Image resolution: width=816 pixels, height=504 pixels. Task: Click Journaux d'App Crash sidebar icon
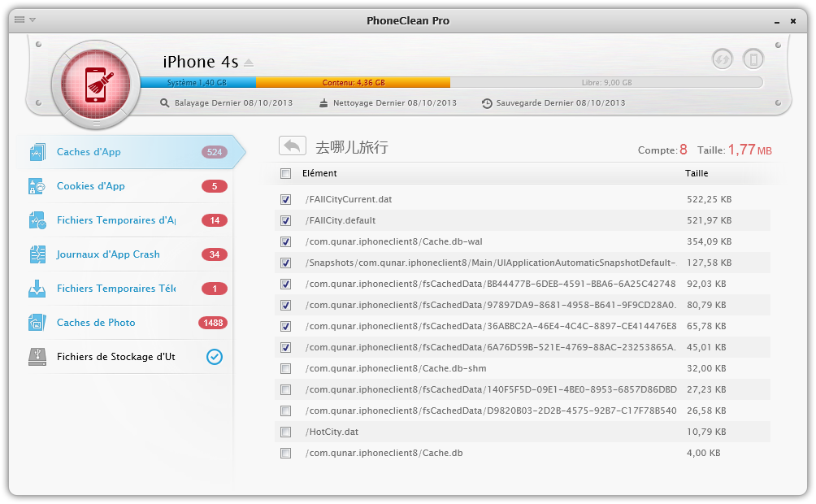pos(37,254)
